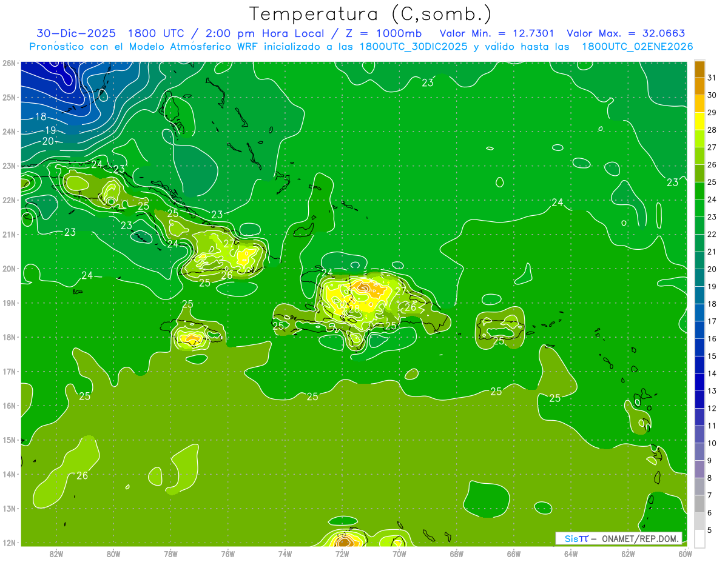728x562 pixels.
Task: Pick the blue legend swatch between 16 and 17
Action: [x=699, y=330]
